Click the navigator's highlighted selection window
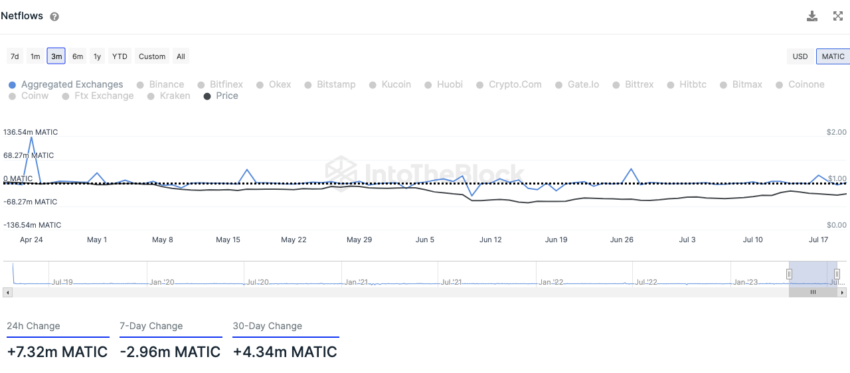The width and height of the screenshot is (850, 373). point(813,273)
